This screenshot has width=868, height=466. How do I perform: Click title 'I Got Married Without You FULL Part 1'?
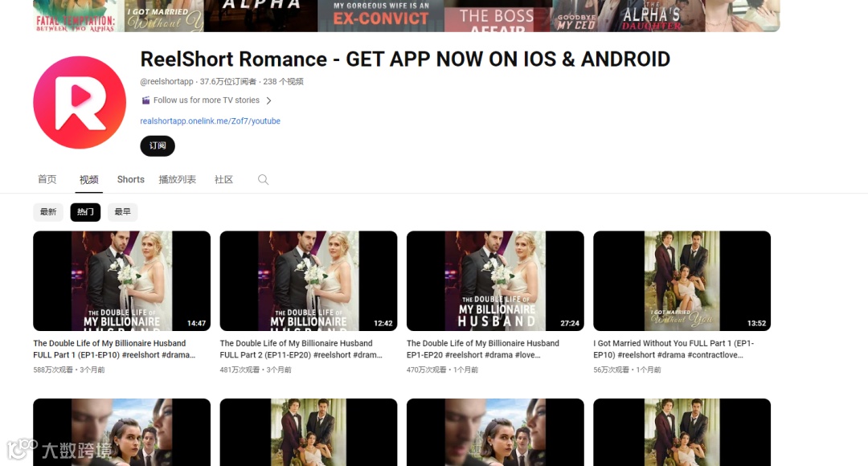click(674, 349)
